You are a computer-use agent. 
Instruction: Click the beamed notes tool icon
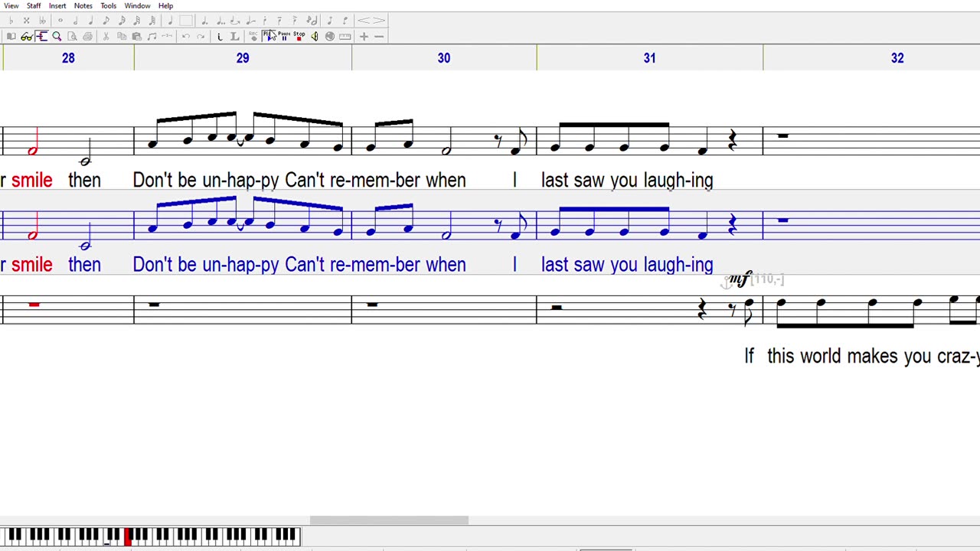[x=152, y=36]
